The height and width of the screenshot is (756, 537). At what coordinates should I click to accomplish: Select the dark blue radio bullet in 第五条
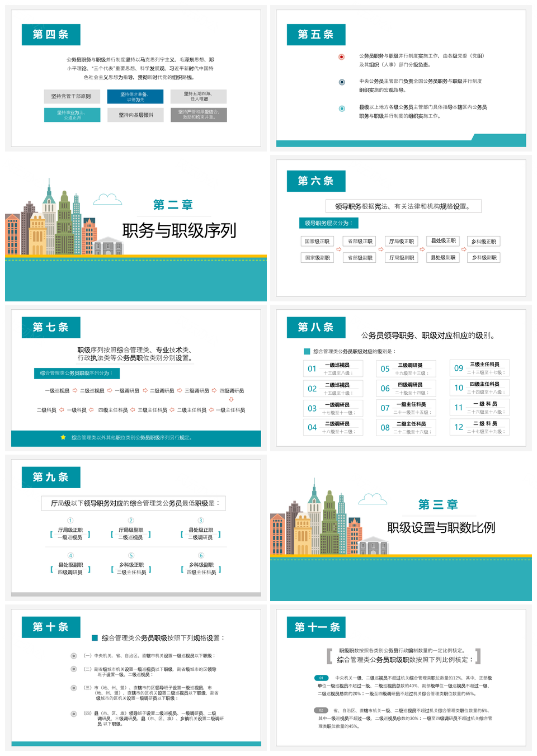click(342, 82)
